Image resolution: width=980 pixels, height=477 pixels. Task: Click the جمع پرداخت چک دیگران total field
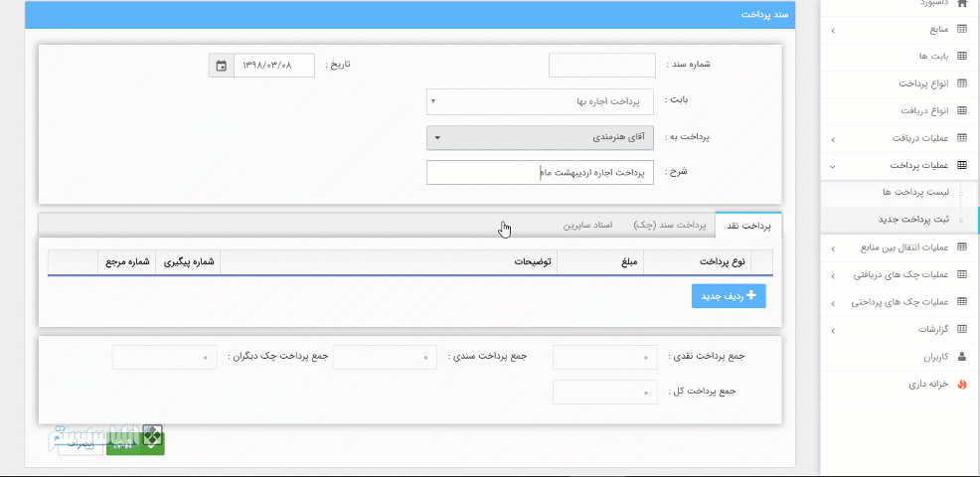coord(164,357)
